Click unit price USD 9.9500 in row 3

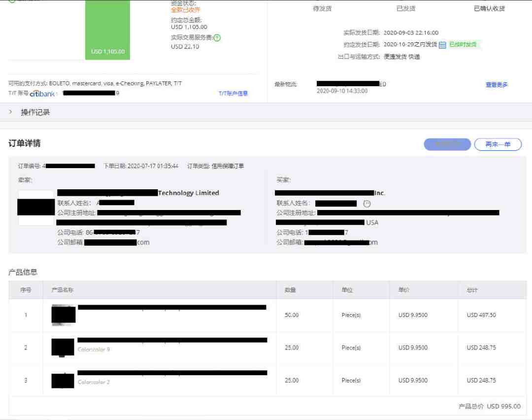pos(413,380)
